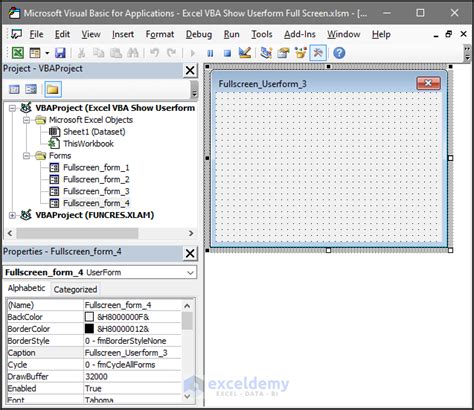
Task: Open the File menu
Action: coord(36,34)
